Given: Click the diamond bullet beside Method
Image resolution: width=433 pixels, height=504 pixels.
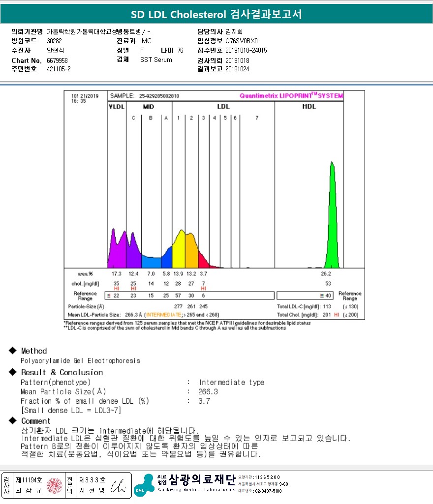Looking at the screenshot, I should (12, 351).
